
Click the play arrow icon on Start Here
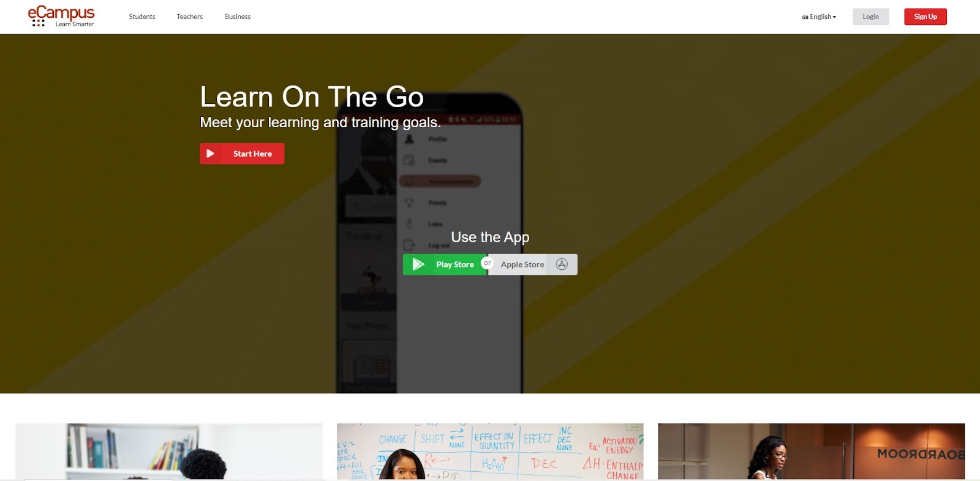point(210,154)
